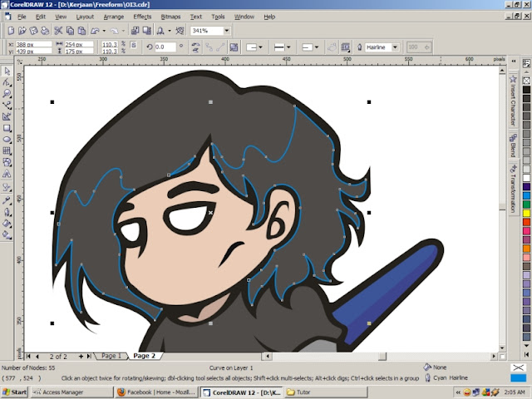Viewport: 532px width, 399px height.
Task: Select the Eyedropper tool
Action: (x=7, y=199)
